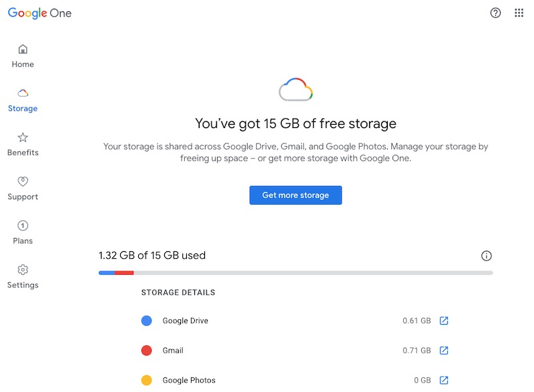Select the Gmail storage row label
The height and width of the screenshot is (392, 534).
[x=173, y=351]
